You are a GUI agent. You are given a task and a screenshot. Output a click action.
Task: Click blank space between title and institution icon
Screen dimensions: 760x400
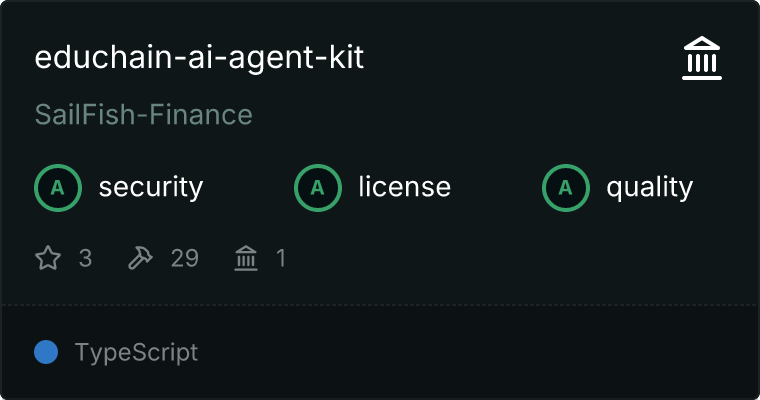click(x=520, y=60)
